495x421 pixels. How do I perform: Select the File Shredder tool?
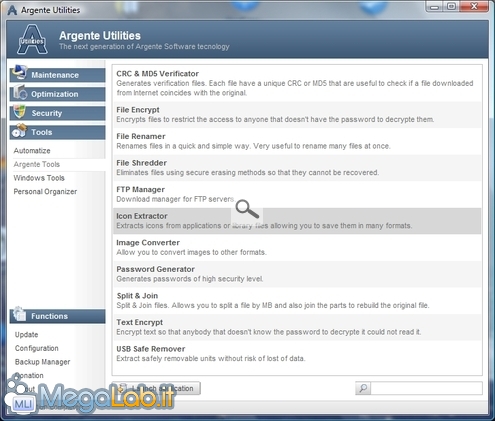click(297, 168)
